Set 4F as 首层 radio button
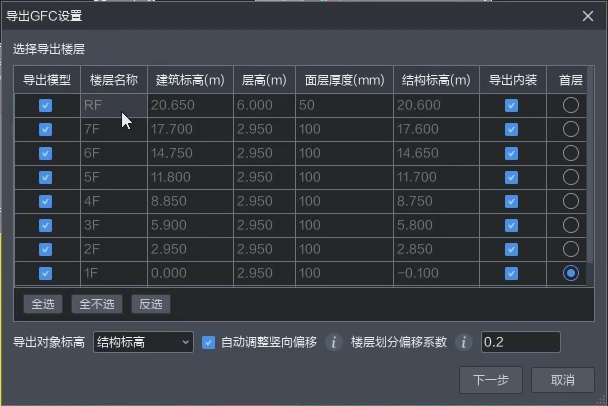The image size is (608, 406). [x=571, y=201]
